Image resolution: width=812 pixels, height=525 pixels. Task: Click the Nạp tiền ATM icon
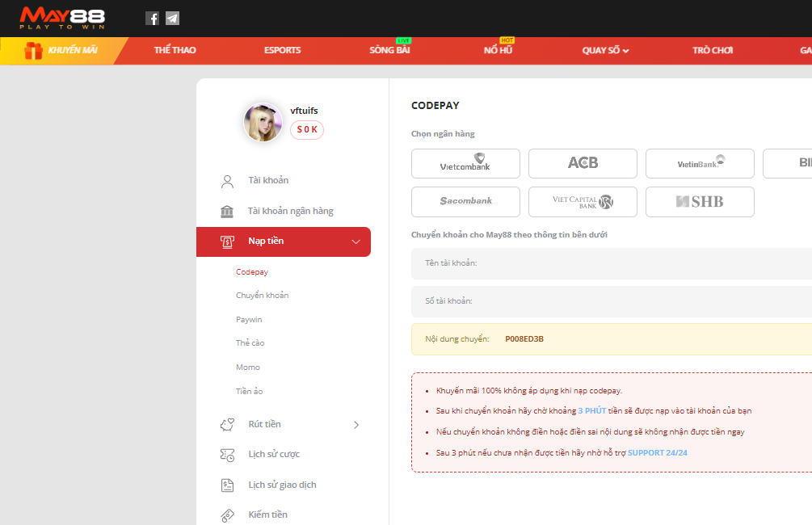(x=227, y=241)
